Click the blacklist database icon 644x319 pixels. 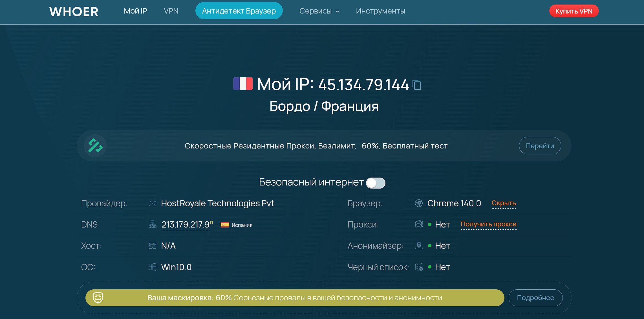click(419, 267)
